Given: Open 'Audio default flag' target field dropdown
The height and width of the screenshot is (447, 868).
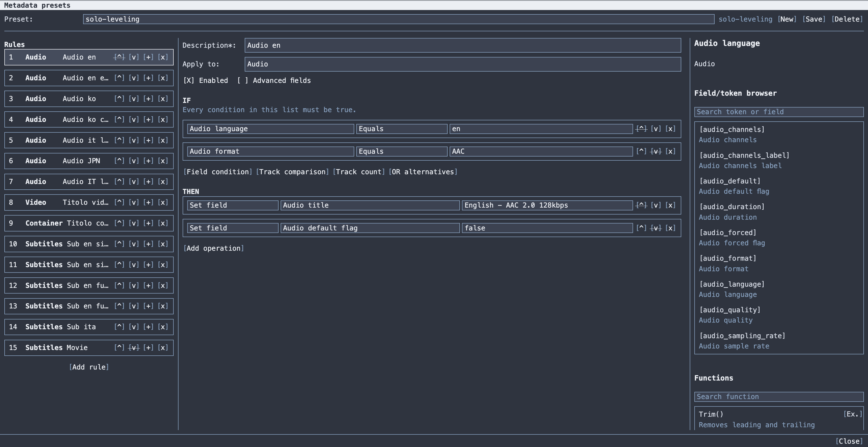Looking at the screenshot, I should coord(370,228).
